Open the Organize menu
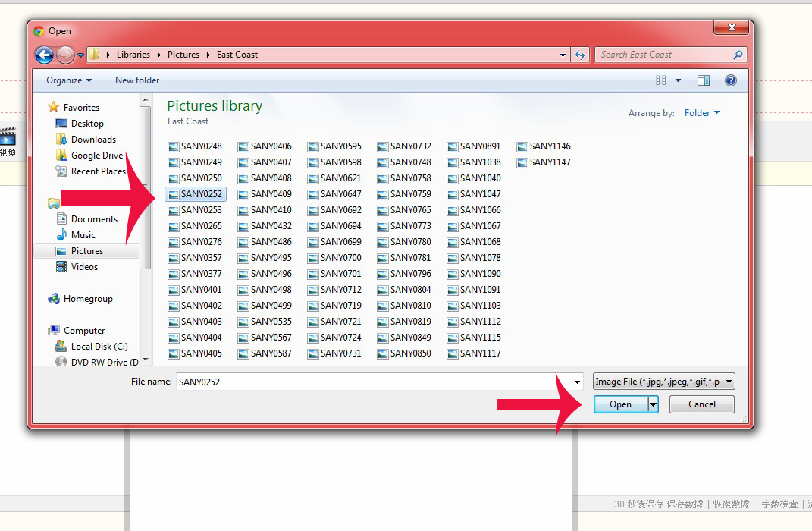812x531 pixels. tap(68, 80)
